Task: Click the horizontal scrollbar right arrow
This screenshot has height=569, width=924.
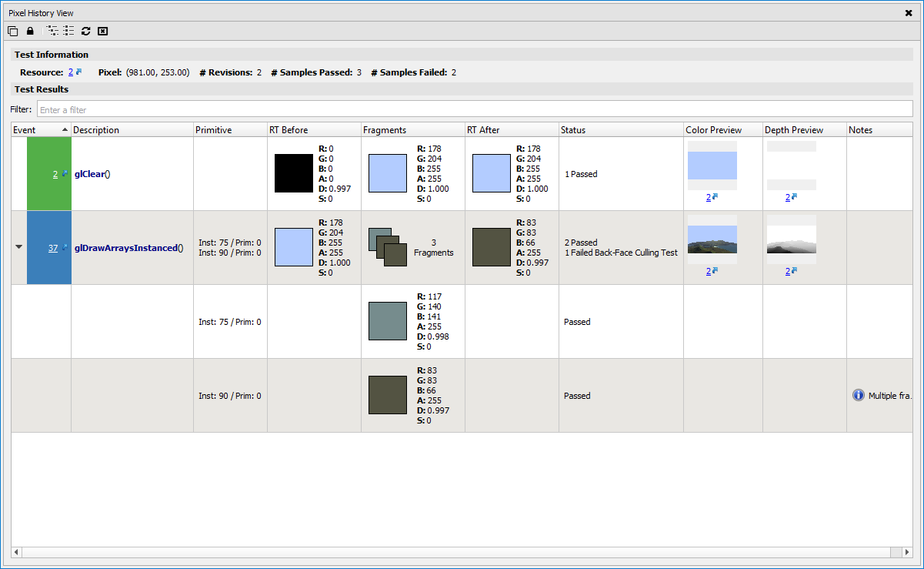Action: (x=906, y=552)
